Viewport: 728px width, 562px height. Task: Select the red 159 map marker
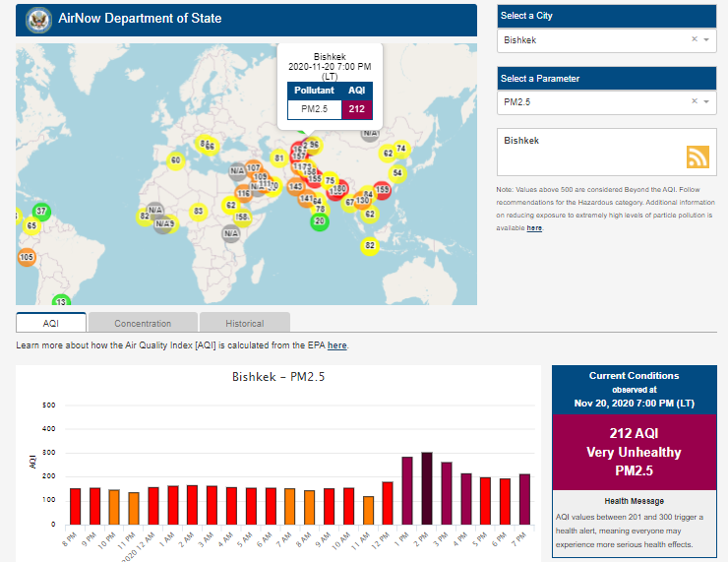383,190
